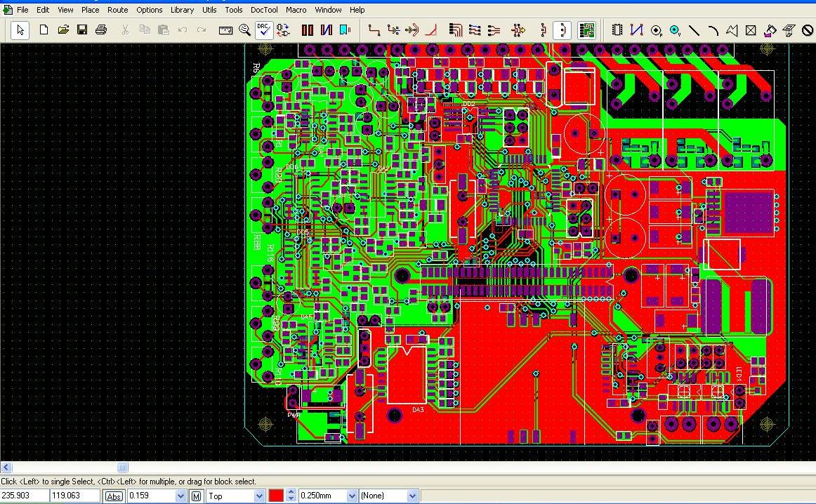The width and height of the screenshot is (816, 504).
Task: Open the 0.250mm line width dropdown
Action: [x=352, y=496]
